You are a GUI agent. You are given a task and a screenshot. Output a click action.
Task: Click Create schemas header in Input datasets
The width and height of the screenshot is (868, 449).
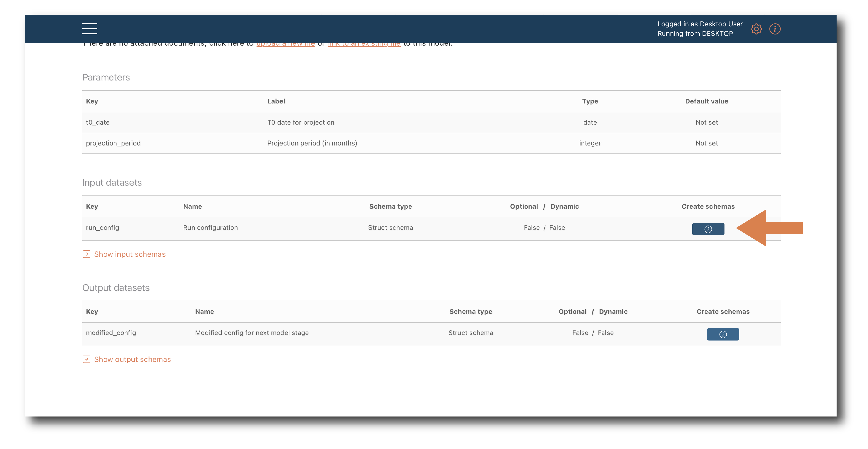tap(708, 206)
